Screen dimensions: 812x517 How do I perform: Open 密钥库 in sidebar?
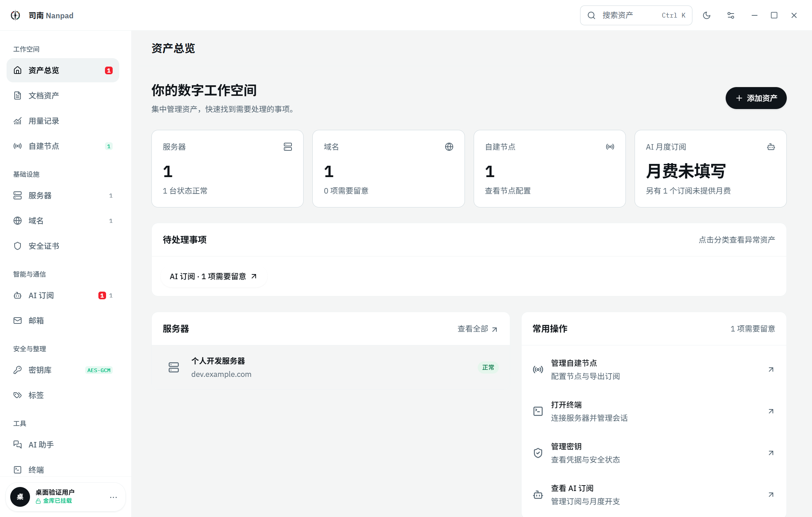tap(63, 370)
